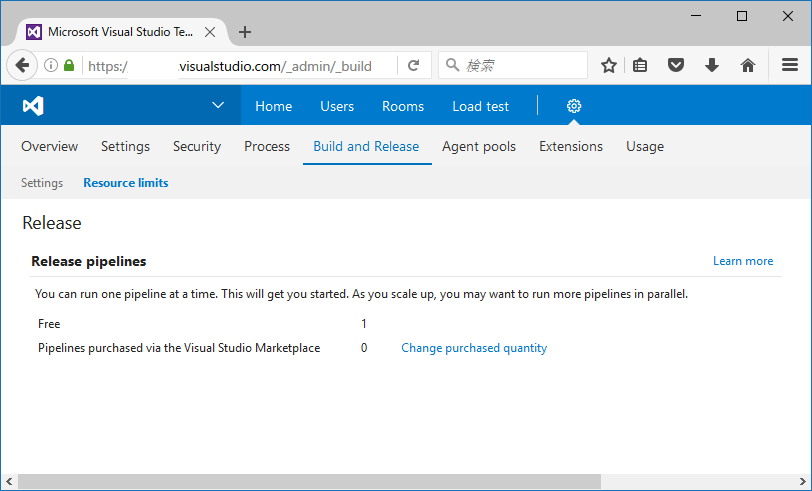Click the Release section title

(52, 223)
